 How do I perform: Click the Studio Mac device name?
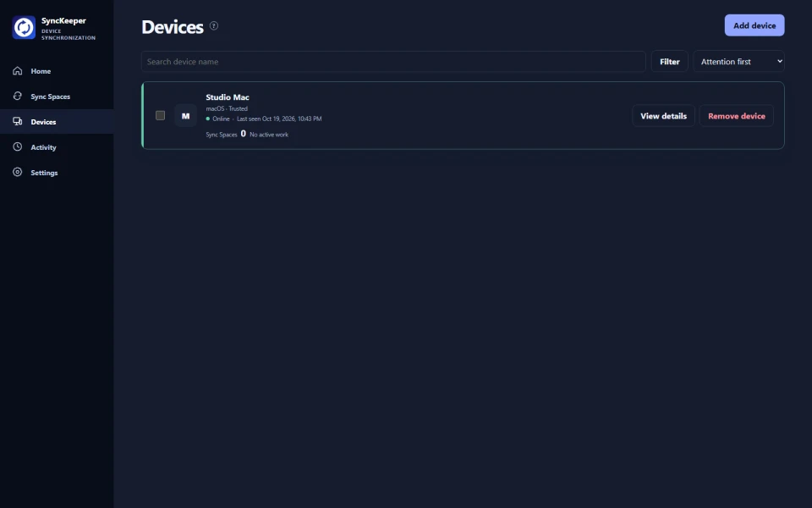[228, 97]
